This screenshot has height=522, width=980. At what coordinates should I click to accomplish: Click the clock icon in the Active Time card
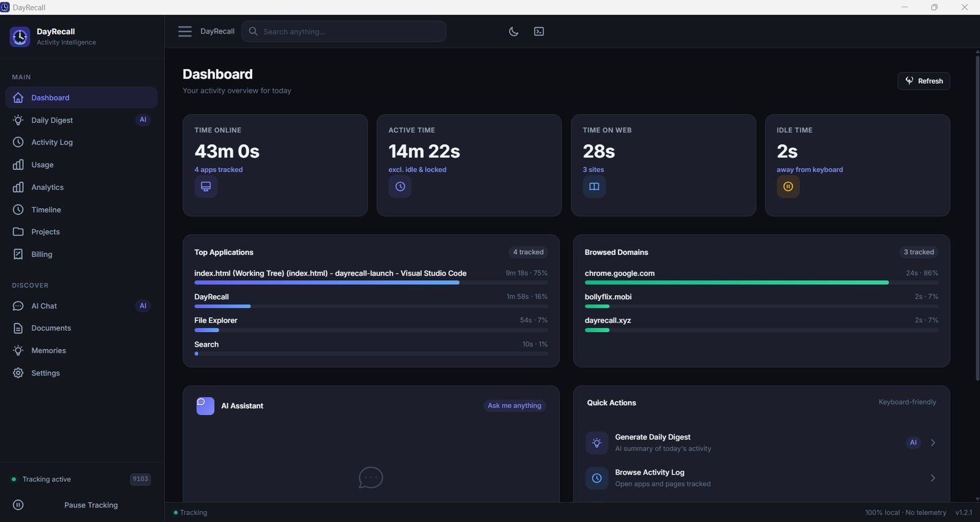click(x=400, y=186)
